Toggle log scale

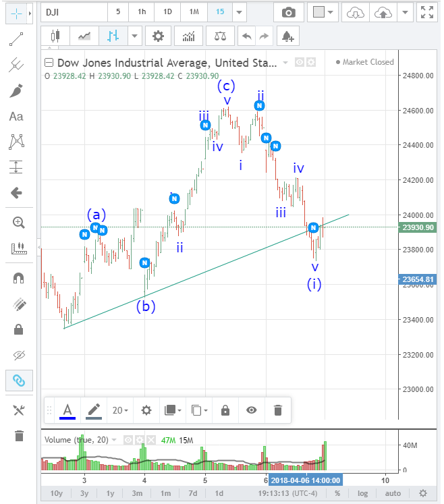pos(362,493)
